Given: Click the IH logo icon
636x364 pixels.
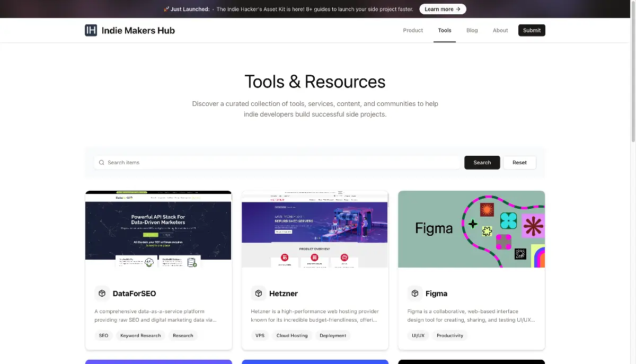Looking at the screenshot, I should [91, 30].
